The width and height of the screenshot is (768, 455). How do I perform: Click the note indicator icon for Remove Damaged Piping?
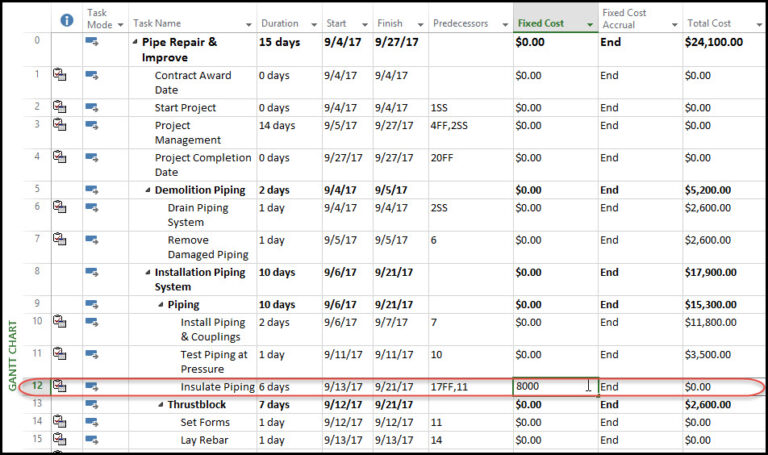point(59,239)
